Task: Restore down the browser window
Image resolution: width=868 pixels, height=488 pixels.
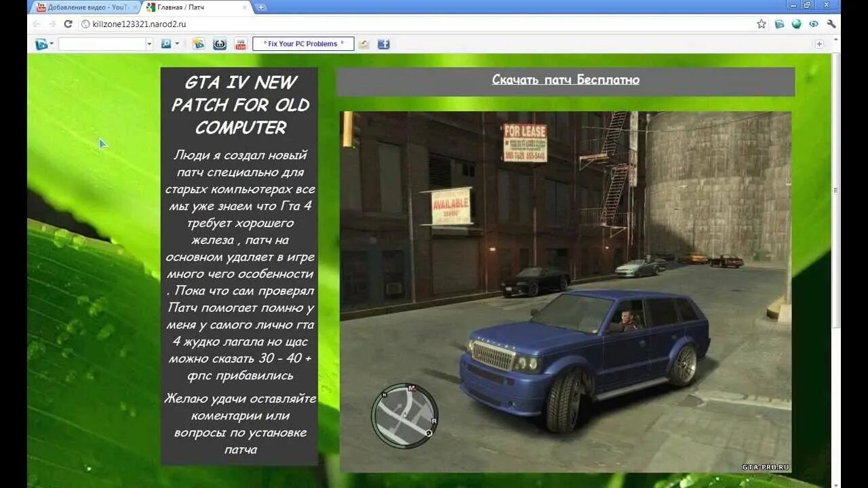Action: click(807, 5)
